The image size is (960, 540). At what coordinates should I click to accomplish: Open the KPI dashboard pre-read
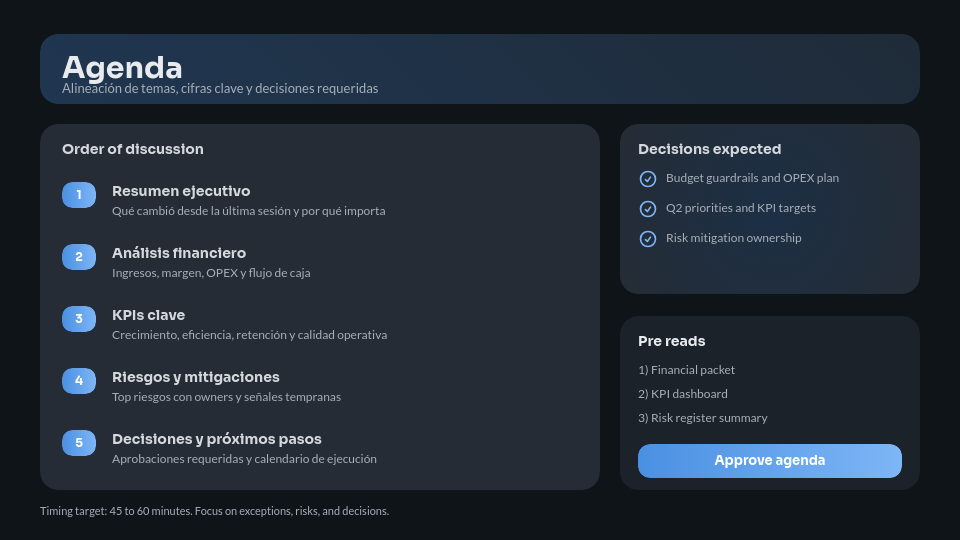coord(683,394)
